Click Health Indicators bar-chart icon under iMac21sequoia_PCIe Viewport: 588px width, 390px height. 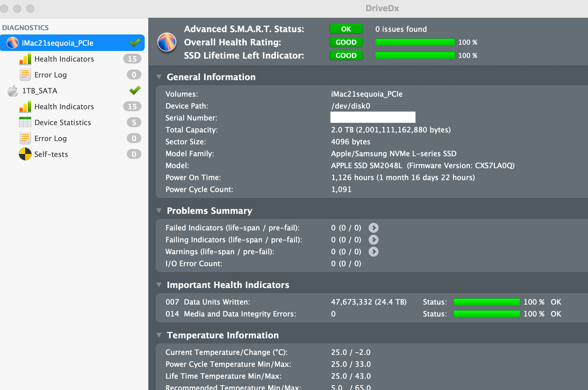[25, 59]
